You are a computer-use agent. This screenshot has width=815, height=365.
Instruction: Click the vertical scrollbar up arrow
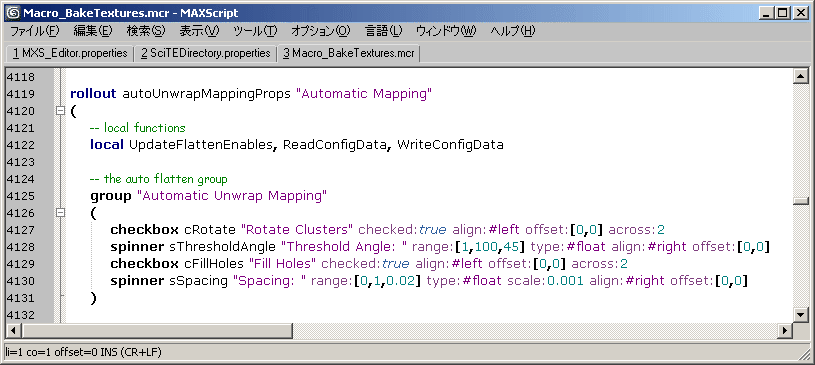click(800, 76)
